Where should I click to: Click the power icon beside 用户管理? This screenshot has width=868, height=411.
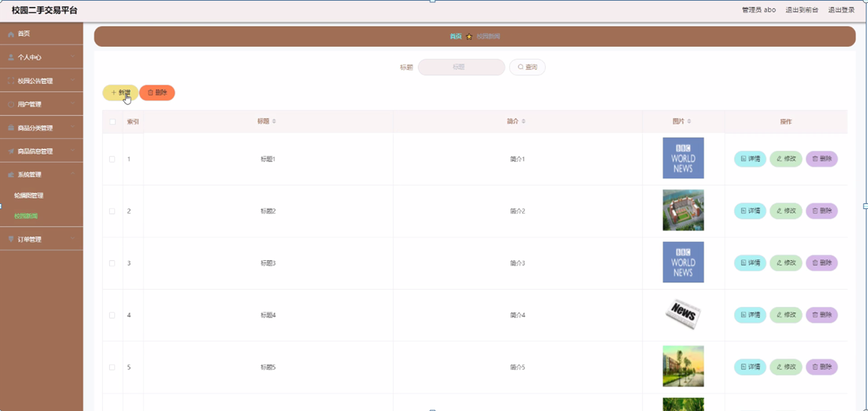11,105
